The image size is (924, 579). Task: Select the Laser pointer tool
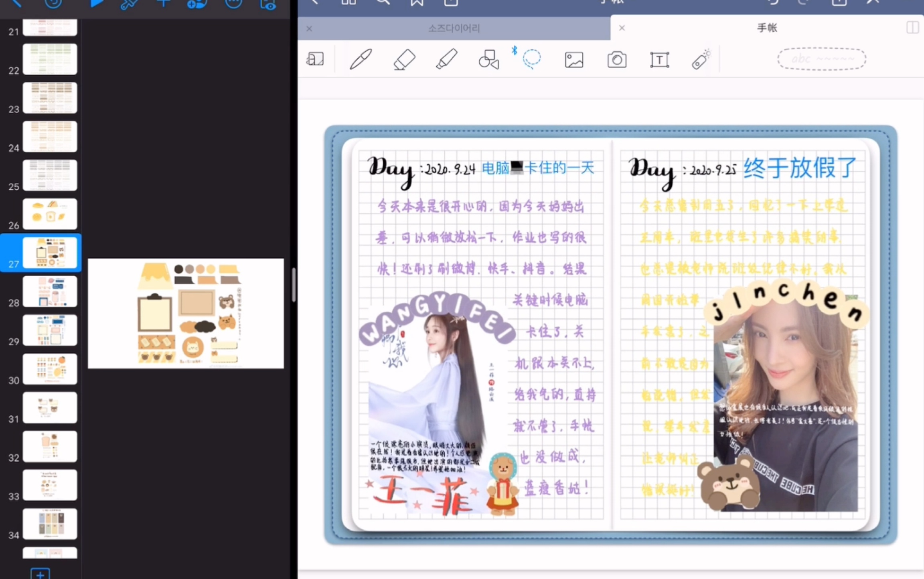(701, 60)
